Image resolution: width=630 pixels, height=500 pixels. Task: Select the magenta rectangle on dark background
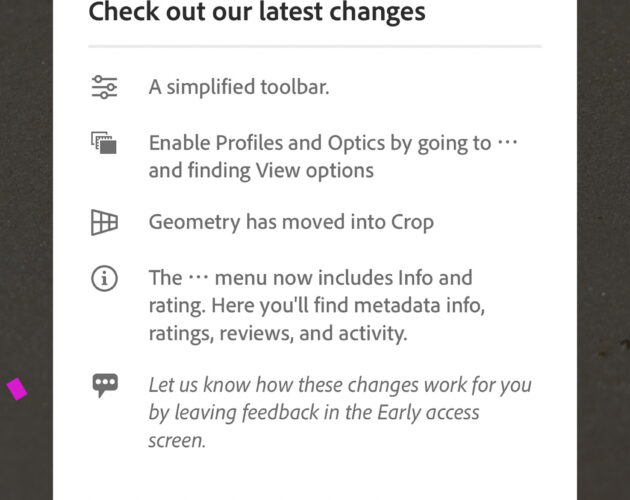(17, 389)
